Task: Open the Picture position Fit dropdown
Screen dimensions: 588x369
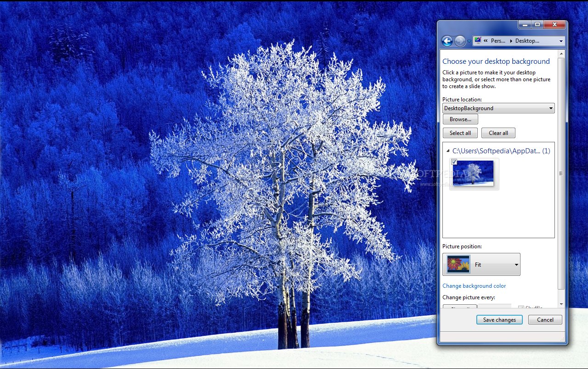Action: coord(481,264)
